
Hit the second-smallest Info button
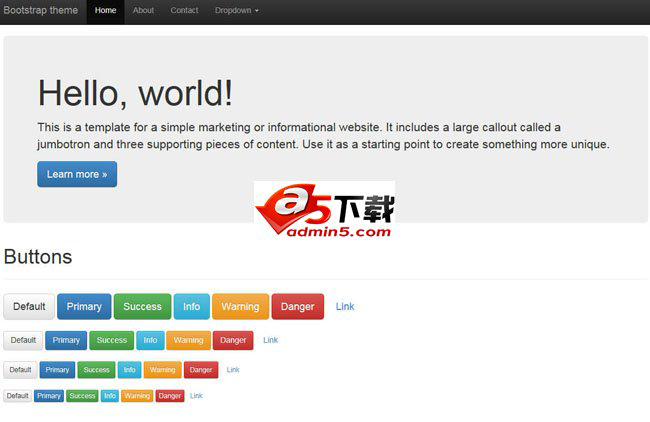click(129, 370)
